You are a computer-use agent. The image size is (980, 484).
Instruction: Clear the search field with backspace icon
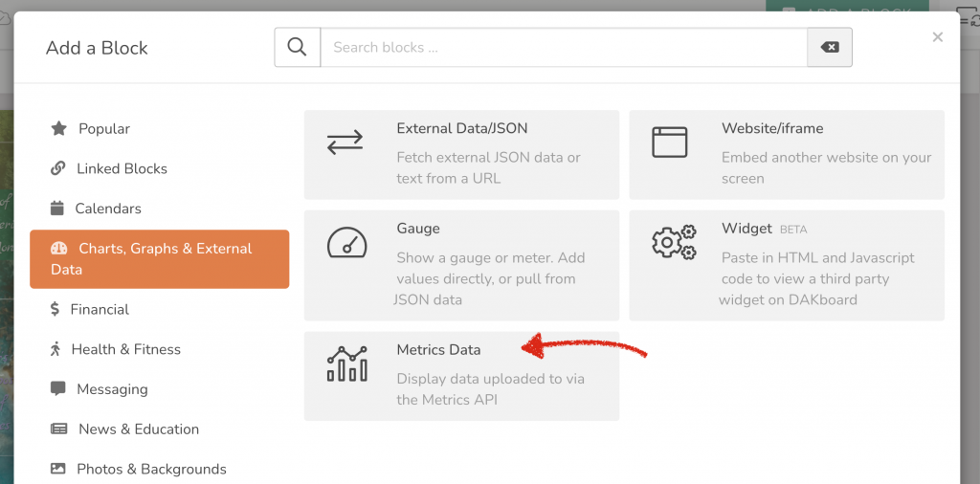[x=830, y=47]
